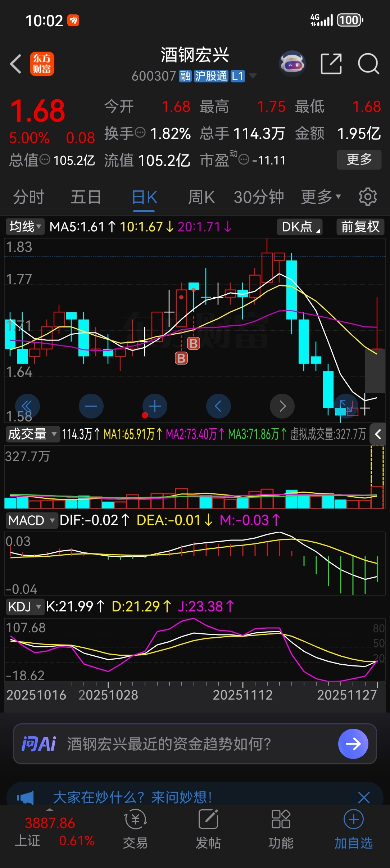
Task: Tap the lower B buy marker
Action: coord(181,358)
